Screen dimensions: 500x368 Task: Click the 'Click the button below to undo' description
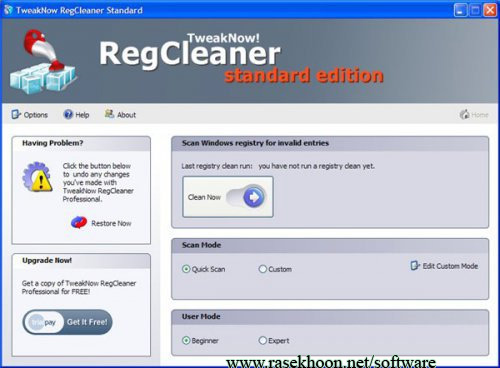tap(98, 182)
